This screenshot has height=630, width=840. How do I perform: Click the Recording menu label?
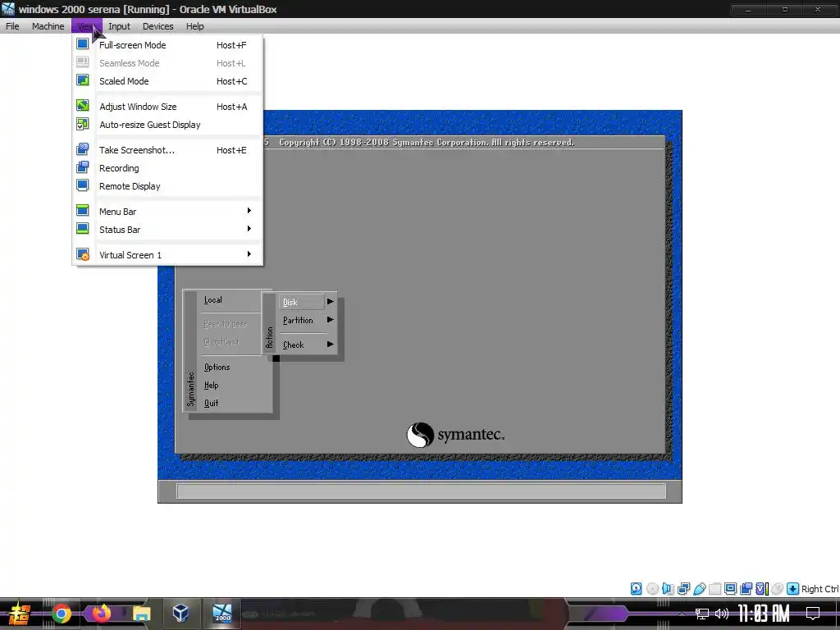(119, 168)
